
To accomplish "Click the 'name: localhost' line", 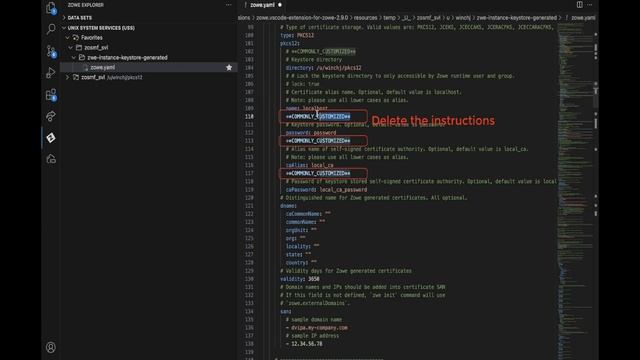I will click(x=307, y=108).
